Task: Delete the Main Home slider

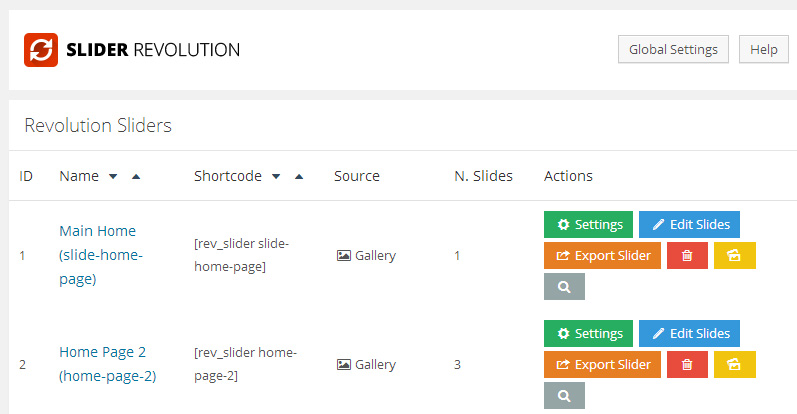Action: tap(687, 255)
